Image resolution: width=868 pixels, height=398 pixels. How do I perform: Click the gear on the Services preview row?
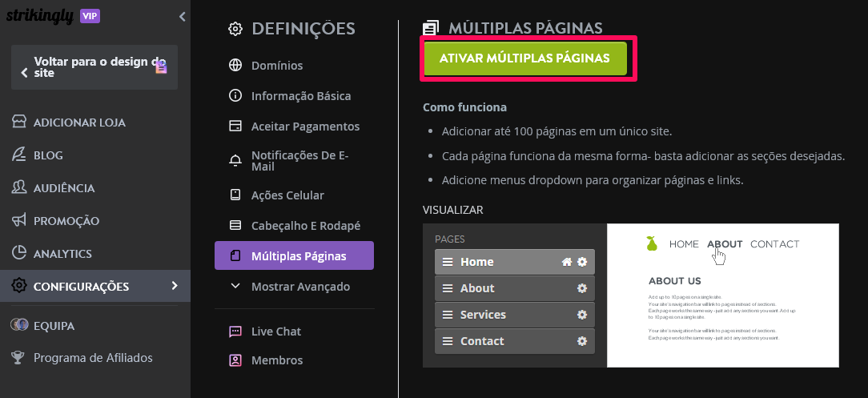pyautogui.click(x=582, y=315)
